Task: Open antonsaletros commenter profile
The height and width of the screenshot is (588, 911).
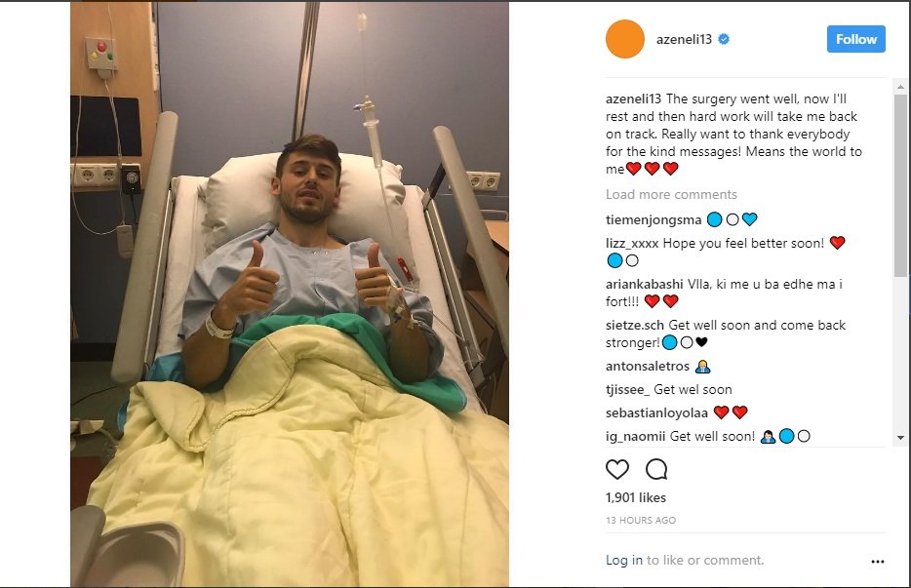Action: pos(648,366)
